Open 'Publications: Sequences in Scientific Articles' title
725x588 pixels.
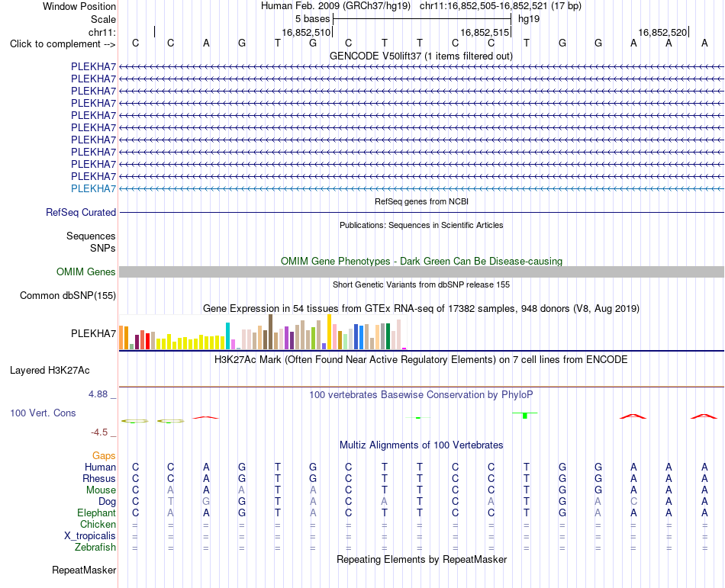[x=421, y=226]
